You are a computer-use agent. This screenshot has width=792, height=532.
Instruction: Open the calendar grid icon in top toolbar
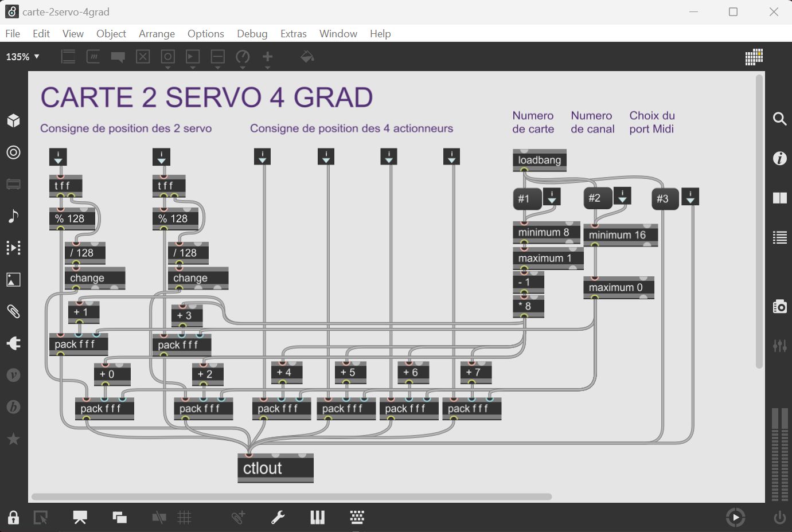click(754, 57)
